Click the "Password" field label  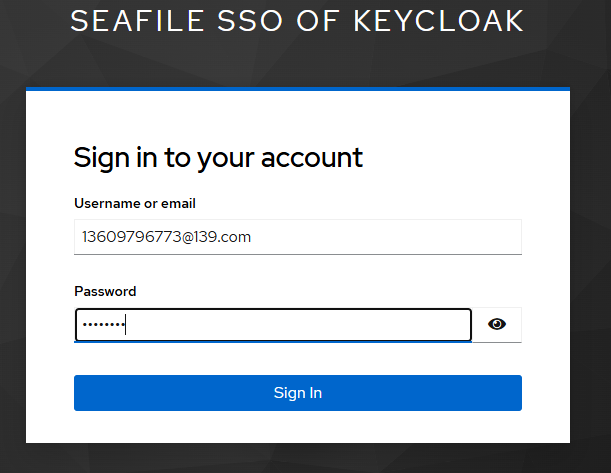(x=105, y=291)
